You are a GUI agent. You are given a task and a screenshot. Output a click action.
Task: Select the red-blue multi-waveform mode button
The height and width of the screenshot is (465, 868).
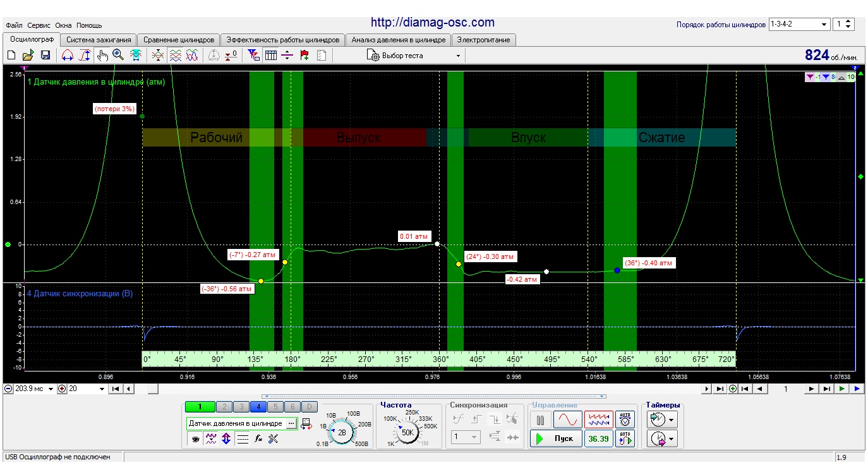tap(598, 420)
